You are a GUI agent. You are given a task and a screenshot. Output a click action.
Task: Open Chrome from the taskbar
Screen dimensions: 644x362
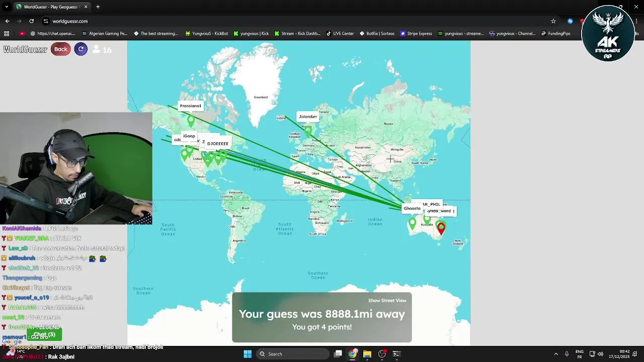tap(353, 354)
